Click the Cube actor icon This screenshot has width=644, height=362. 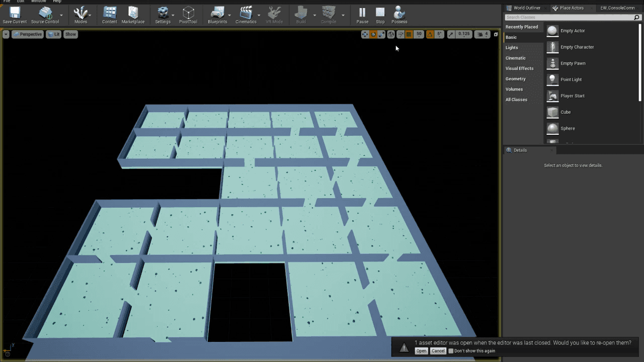pyautogui.click(x=552, y=112)
